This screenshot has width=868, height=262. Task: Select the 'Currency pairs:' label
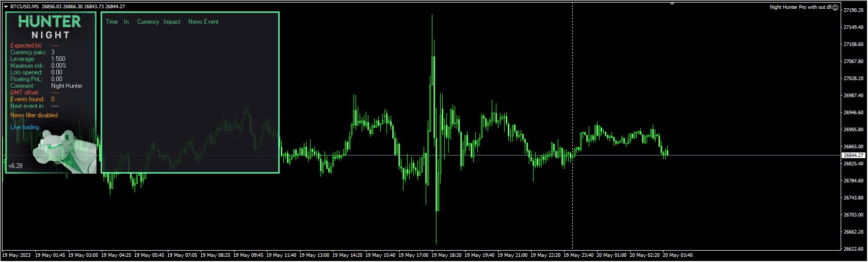(28, 52)
